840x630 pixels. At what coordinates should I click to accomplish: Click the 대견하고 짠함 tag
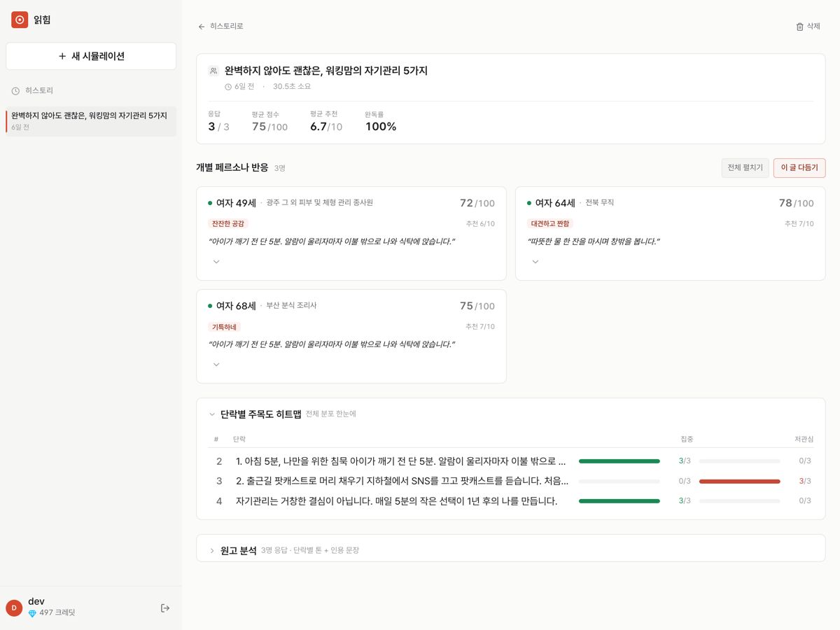point(550,223)
